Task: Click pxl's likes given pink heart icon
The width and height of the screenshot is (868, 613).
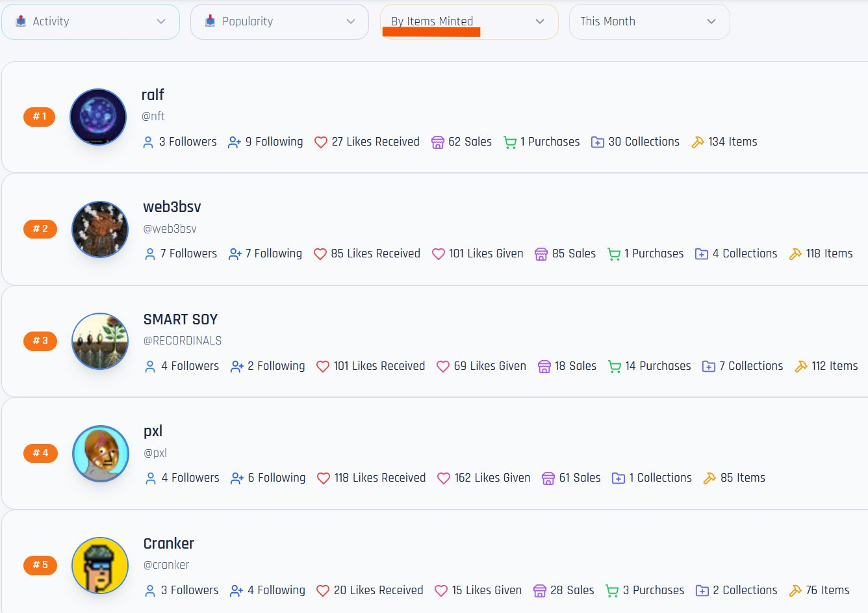Action: 444,478
